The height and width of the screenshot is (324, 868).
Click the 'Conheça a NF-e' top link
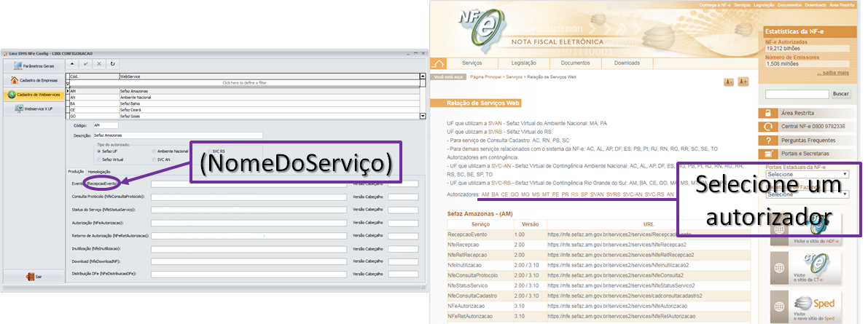pos(715,4)
